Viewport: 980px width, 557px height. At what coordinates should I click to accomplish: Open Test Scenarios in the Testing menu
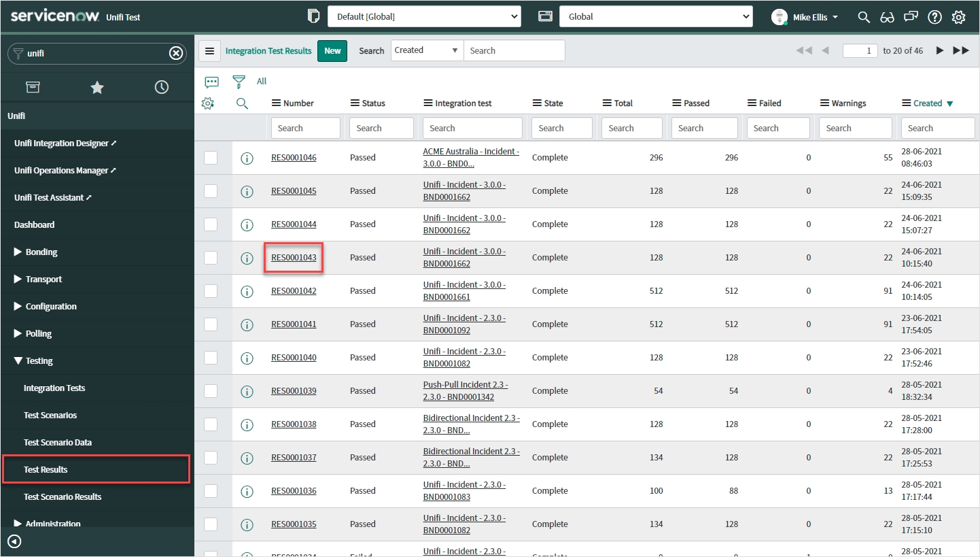tap(50, 415)
